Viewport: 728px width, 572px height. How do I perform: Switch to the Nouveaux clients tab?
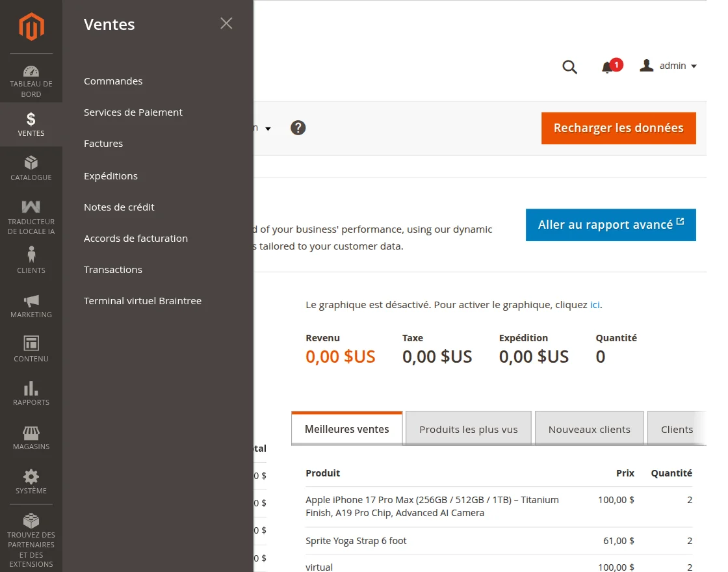589,429
